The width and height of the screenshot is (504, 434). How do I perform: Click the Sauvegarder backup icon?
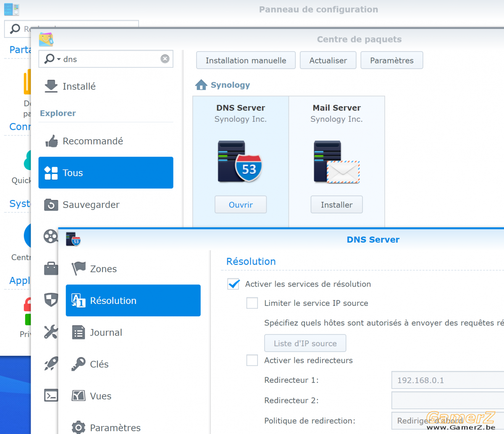pyautogui.click(x=51, y=205)
